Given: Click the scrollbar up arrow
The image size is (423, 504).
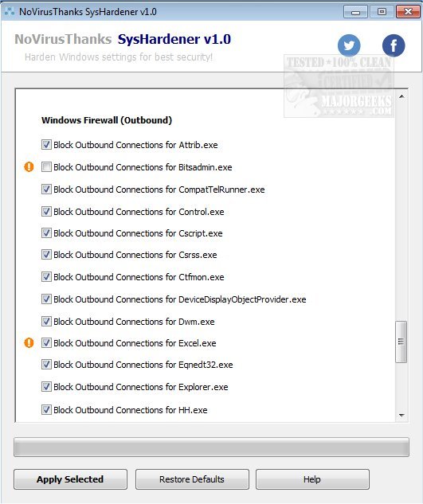Looking at the screenshot, I should point(401,96).
